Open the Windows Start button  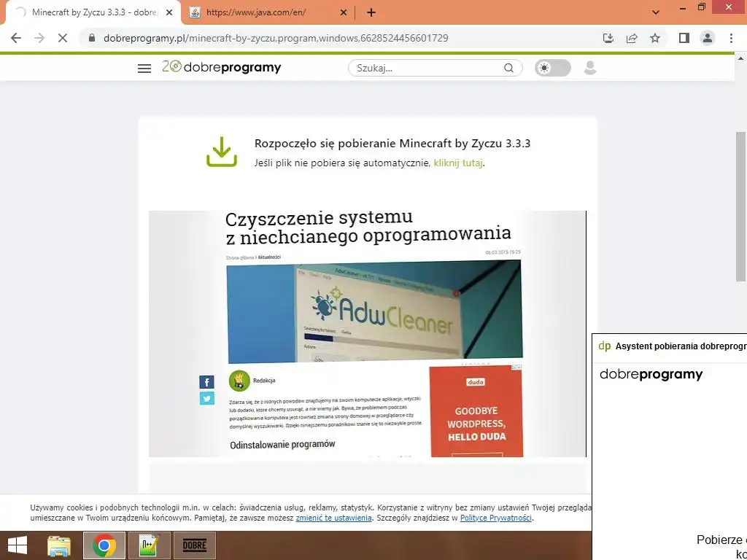18,545
